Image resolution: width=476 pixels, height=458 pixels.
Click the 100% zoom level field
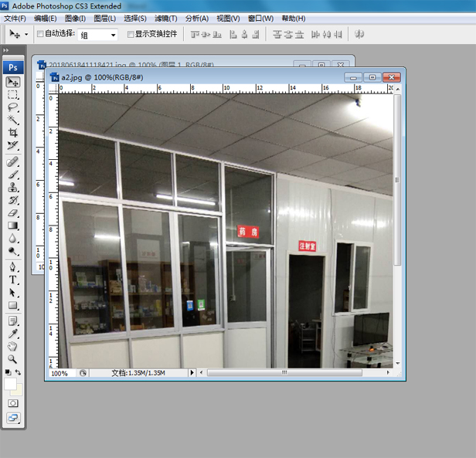click(x=59, y=373)
